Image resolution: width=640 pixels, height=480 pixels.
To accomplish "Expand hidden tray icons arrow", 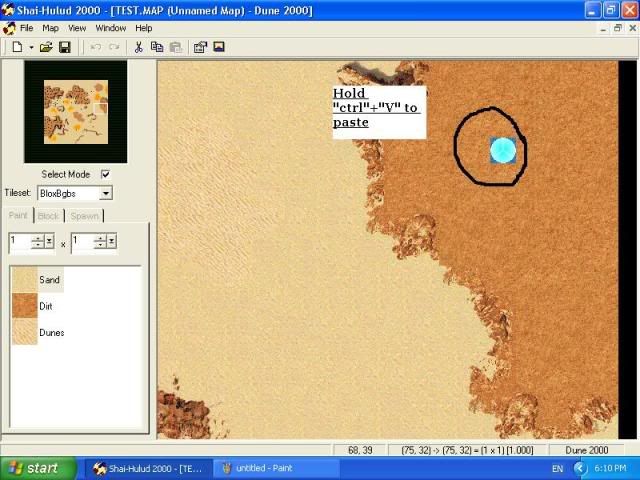I will pos(580,469).
